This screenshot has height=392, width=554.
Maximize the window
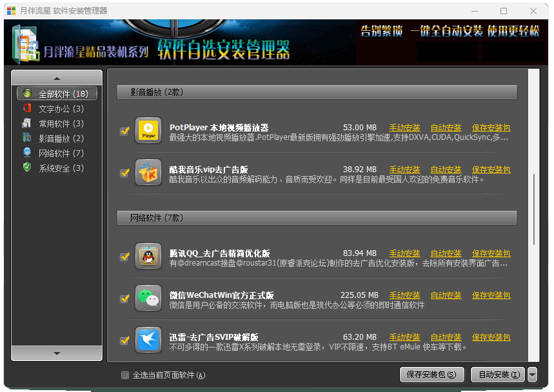pos(504,11)
